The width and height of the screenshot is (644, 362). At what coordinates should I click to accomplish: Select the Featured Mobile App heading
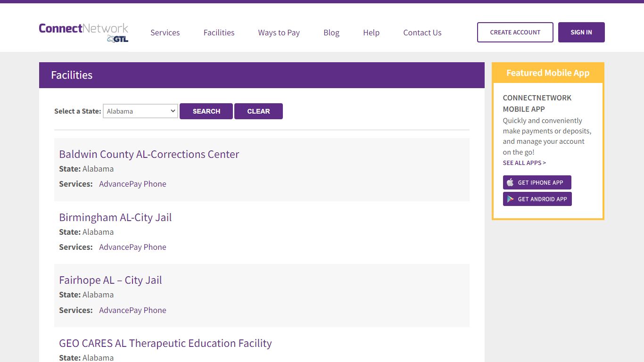[548, 73]
